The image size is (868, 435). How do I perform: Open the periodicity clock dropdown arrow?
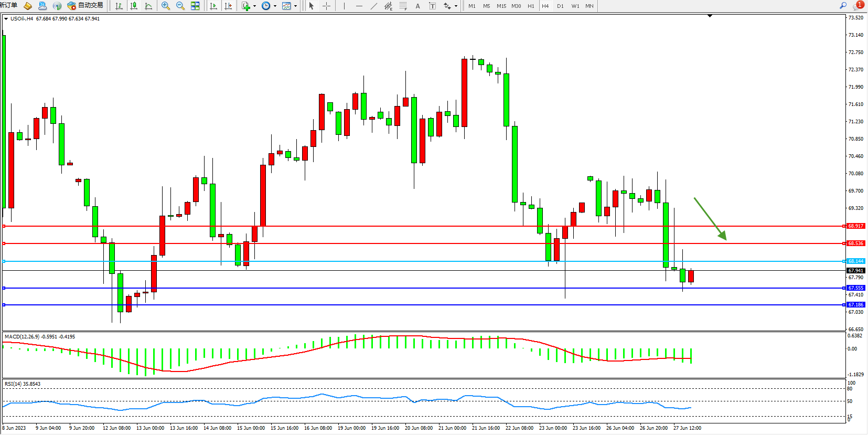pyautogui.click(x=275, y=6)
